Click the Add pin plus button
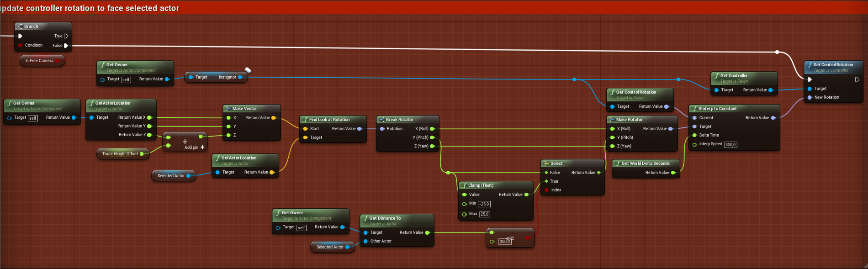Image resolution: width=868 pixels, height=269 pixels. point(202,148)
